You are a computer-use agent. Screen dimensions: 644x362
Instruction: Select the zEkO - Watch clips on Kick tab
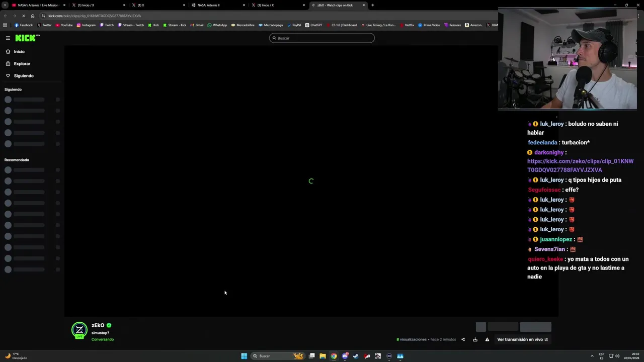pyautogui.click(x=338, y=5)
